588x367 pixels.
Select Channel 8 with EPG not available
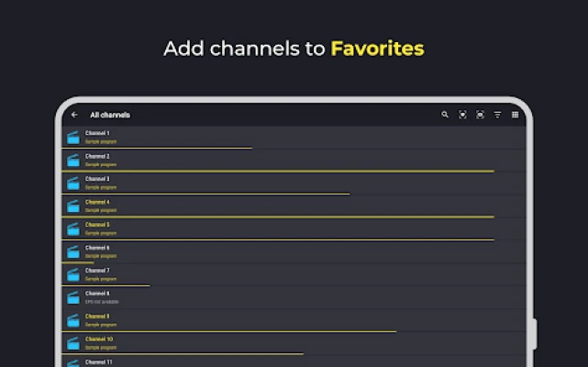point(294,298)
